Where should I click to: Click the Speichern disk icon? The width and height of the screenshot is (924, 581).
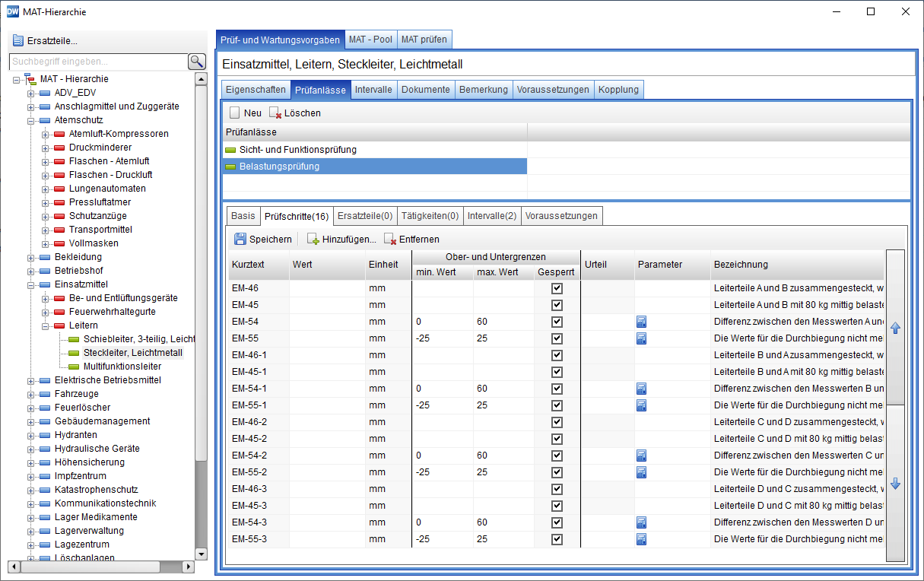[240, 239]
